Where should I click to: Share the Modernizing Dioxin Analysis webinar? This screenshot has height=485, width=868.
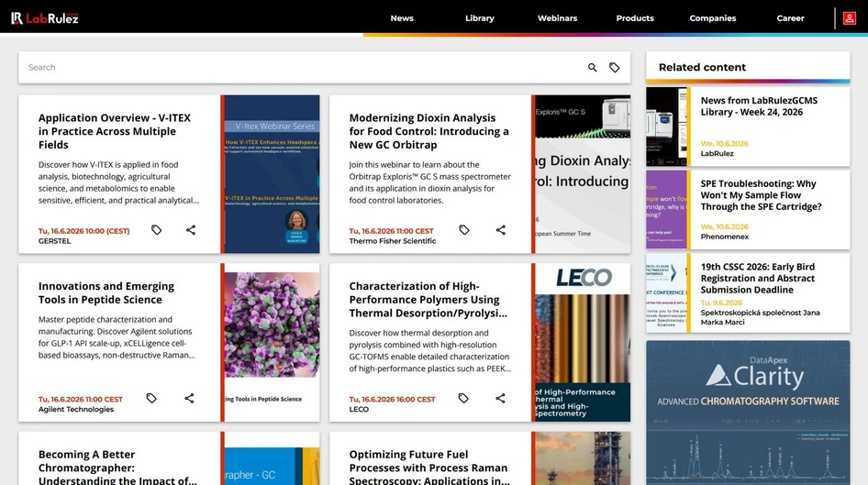pos(500,230)
